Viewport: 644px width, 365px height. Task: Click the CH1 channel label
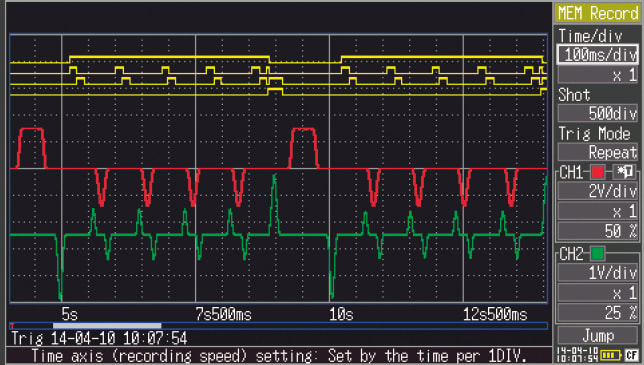tap(571, 172)
